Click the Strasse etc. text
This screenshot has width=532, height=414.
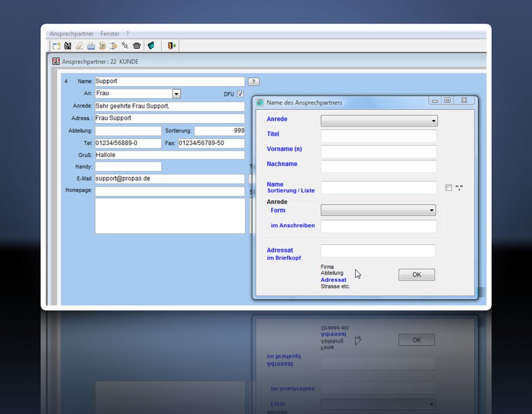point(335,286)
